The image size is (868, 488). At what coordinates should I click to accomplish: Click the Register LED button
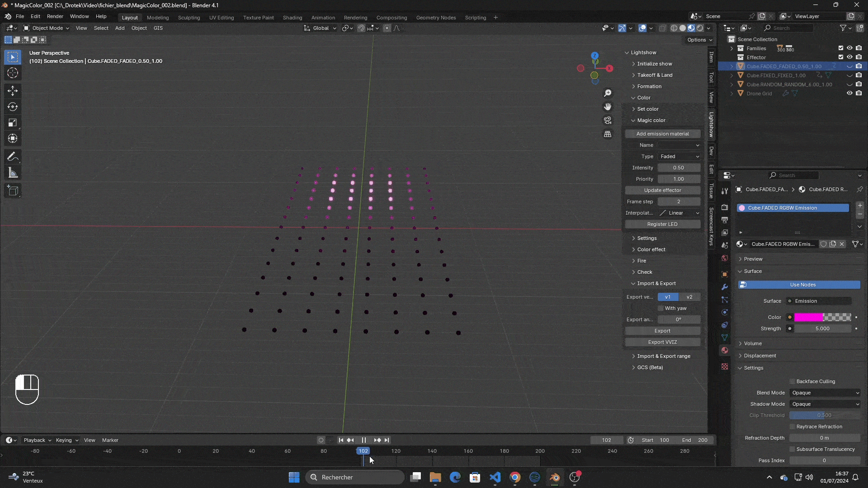(x=662, y=224)
